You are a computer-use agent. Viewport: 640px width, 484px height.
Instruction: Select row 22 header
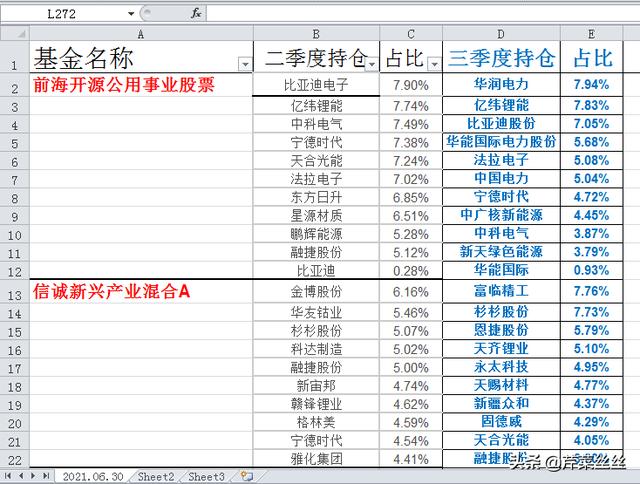point(15,459)
